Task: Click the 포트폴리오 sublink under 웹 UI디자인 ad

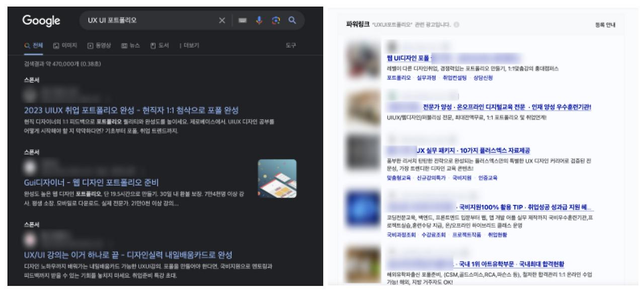Action: tap(399, 78)
